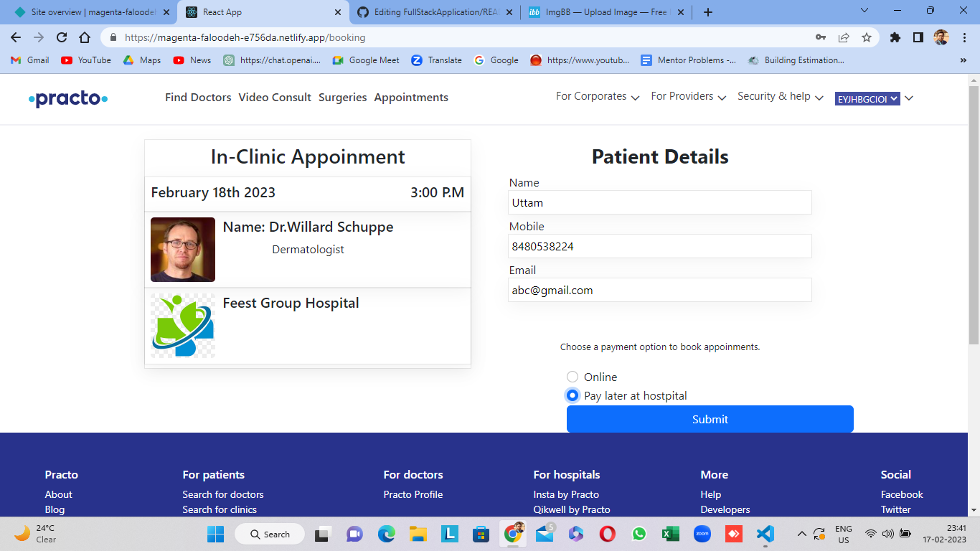Click the Email input field
Image resolution: width=980 pixels, height=551 pixels.
[x=660, y=290]
